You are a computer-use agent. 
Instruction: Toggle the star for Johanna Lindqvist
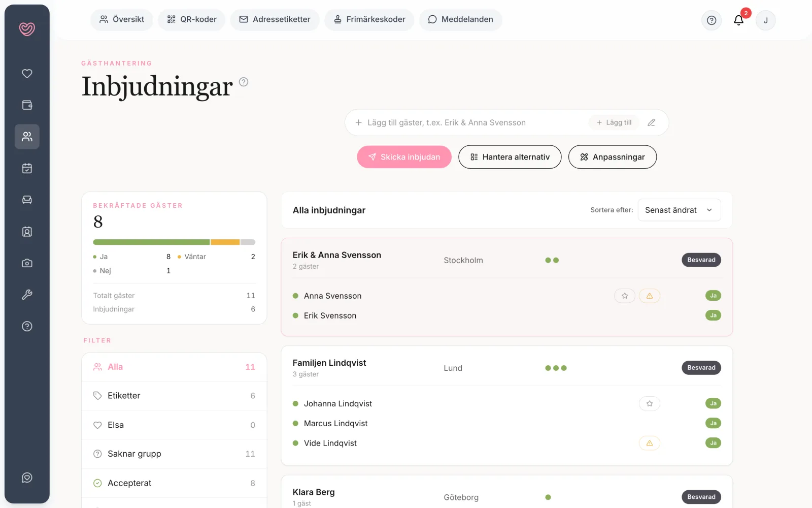[x=649, y=403]
